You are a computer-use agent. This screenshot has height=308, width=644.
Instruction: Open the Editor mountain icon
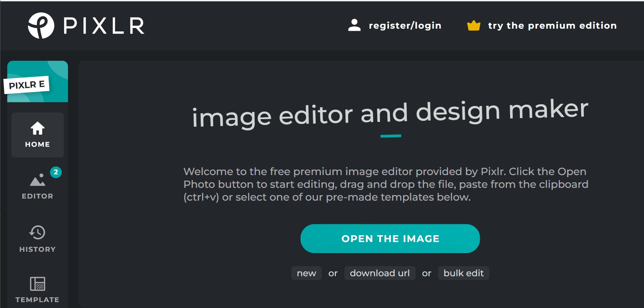click(38, 180)
